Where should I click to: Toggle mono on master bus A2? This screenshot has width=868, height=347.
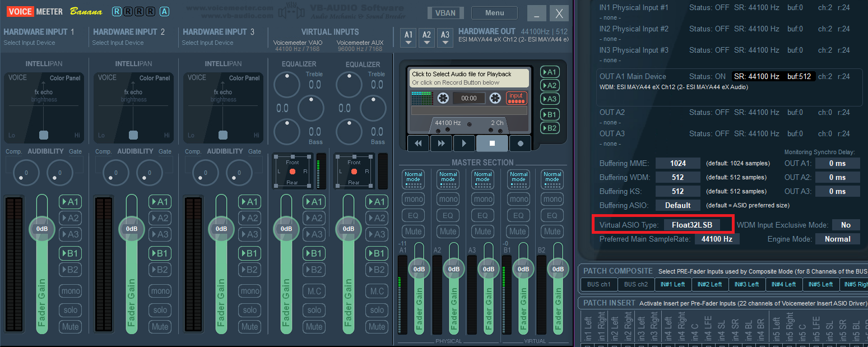tap(448, 199)
